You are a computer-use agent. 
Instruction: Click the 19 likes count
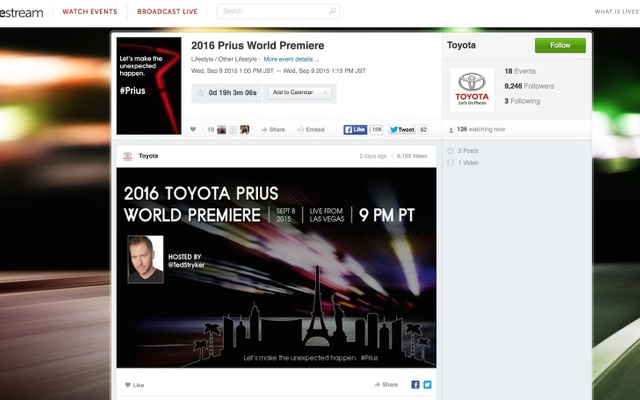click(211, 130)
